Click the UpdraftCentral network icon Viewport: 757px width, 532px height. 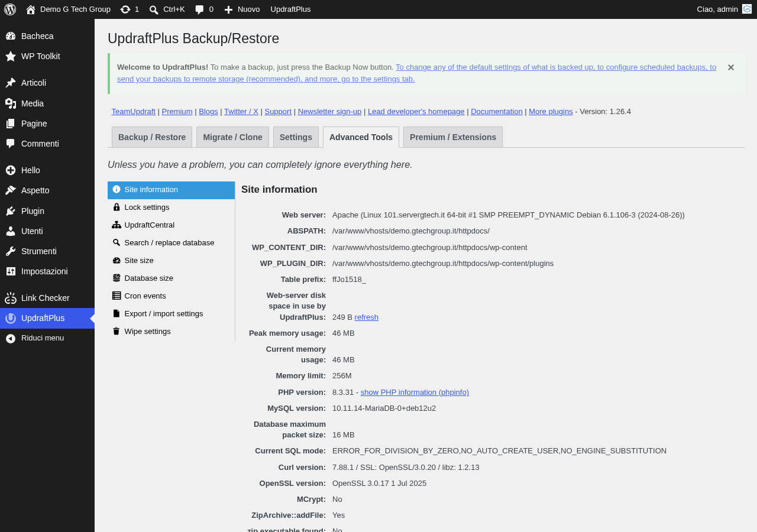click(117, 225)
